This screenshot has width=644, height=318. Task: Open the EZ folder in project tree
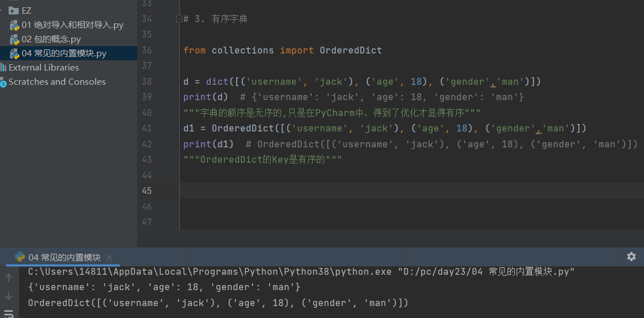click(x=26, y=11)
